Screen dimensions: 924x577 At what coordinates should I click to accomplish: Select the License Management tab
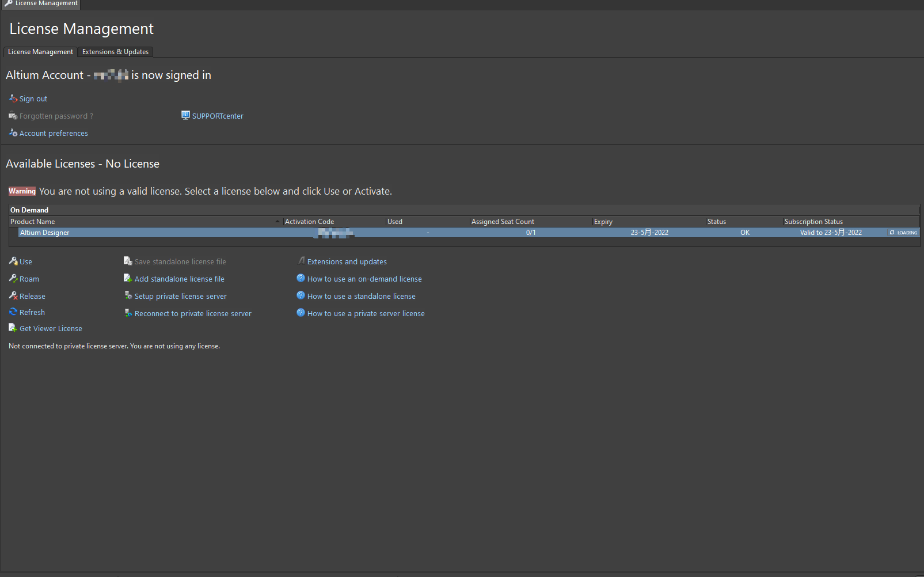pos(40,52)
